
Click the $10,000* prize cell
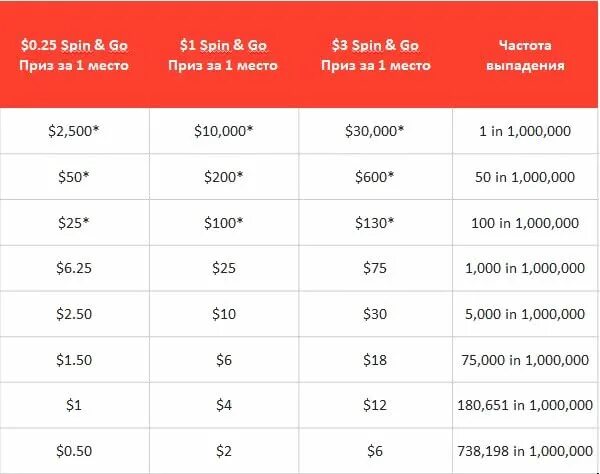(x=225, y=131)
